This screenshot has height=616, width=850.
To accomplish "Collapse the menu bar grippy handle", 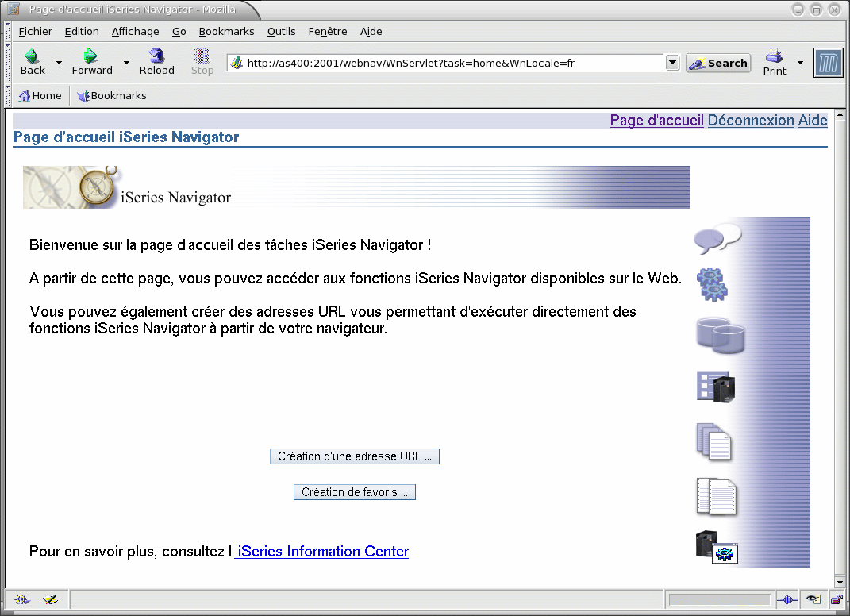I will point(8,32).
